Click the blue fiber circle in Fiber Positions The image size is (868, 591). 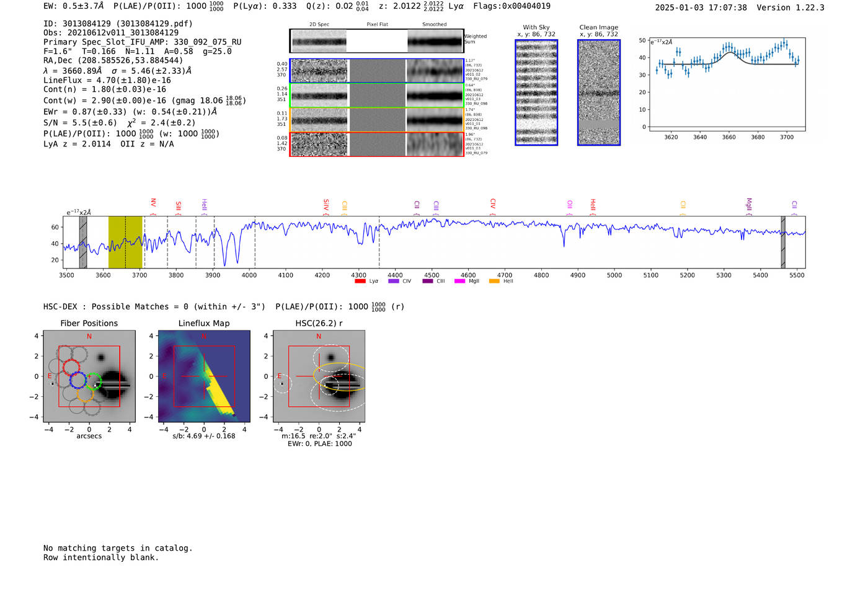78,380
